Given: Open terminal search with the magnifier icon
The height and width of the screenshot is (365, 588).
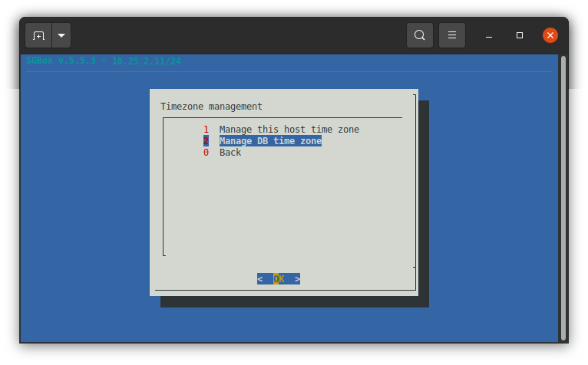Looking at the screenshot, I should tap(420, 35).
